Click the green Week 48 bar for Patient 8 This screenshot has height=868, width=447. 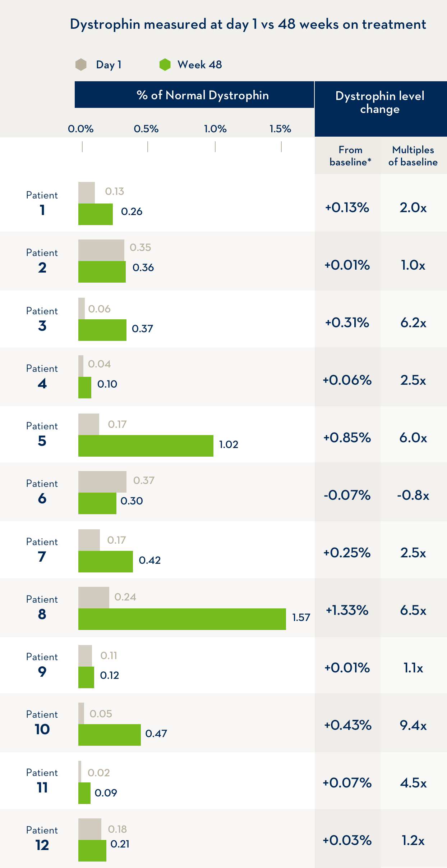[x=182, y=619]
